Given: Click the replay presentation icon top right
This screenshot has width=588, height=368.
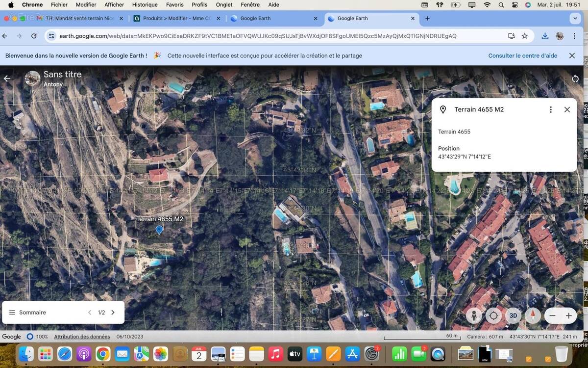Looking at the screenshot, I should [x=575, y=79].
